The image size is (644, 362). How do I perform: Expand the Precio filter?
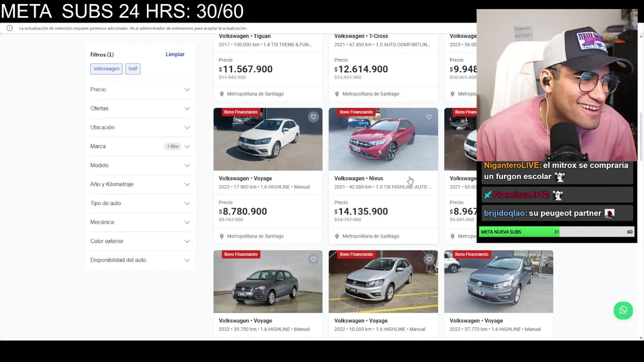(140, 89)
